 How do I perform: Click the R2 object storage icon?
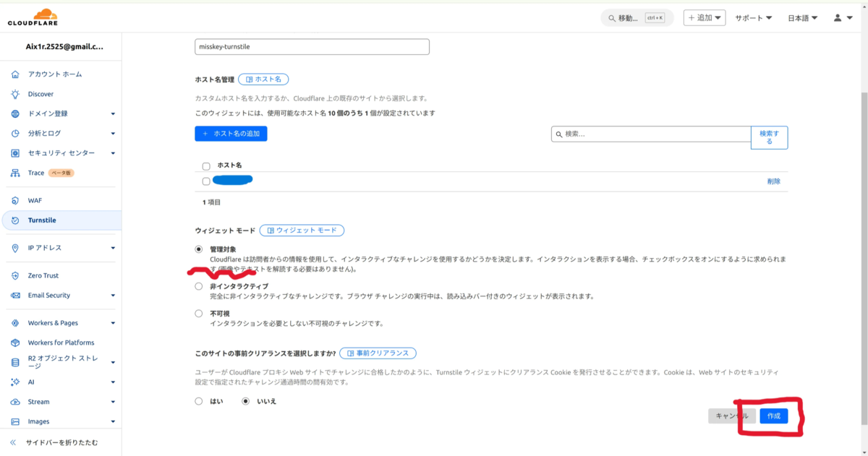point(15,362)
